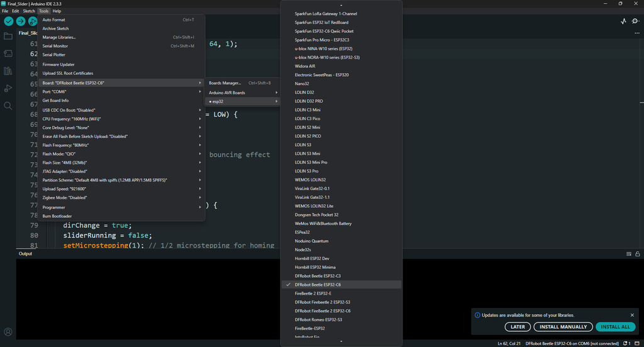Click the output lock autoscroll icon

pos(638,254)
